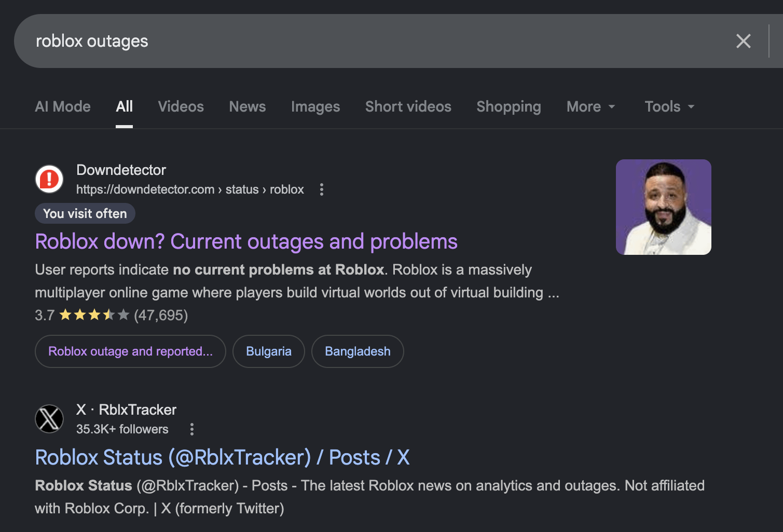Click inside the 'roblox outages' search field
The height and width of the screenshot is (532, 783).
[x=363, y=41]
